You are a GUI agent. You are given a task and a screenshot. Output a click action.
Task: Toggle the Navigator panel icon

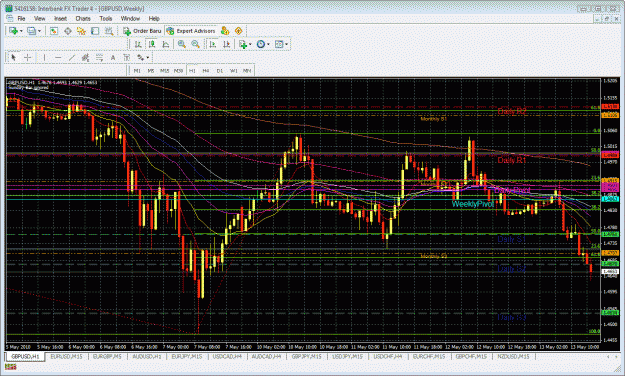click(81, 31)
